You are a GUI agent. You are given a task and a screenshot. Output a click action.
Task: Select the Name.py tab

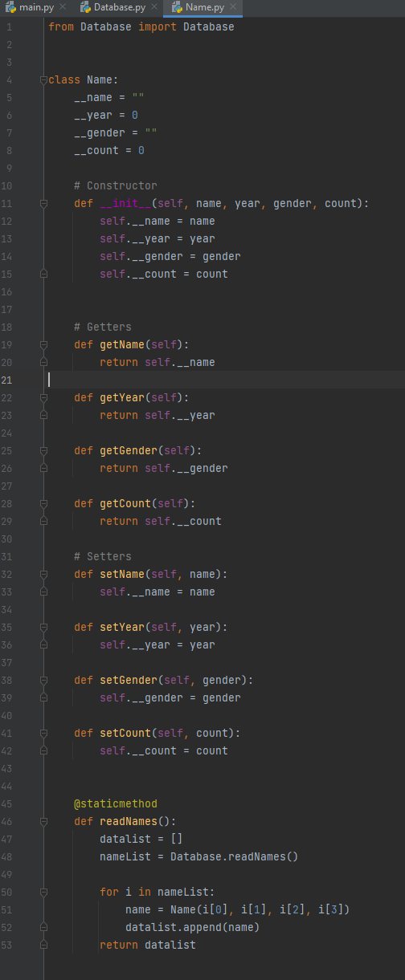204,7
